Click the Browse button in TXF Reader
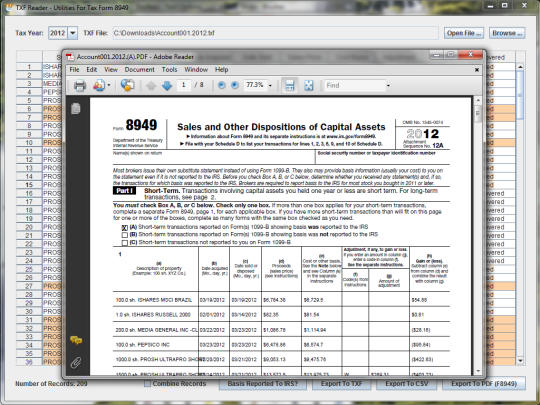This screenshot has height=405, width=540. 507,33
